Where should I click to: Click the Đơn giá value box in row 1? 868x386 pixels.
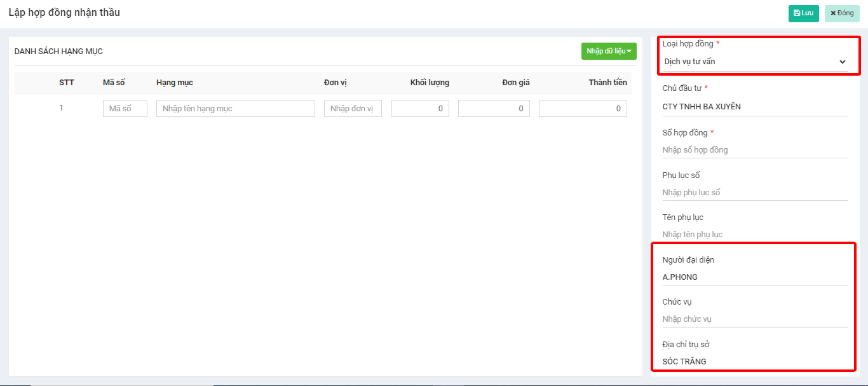494,109
